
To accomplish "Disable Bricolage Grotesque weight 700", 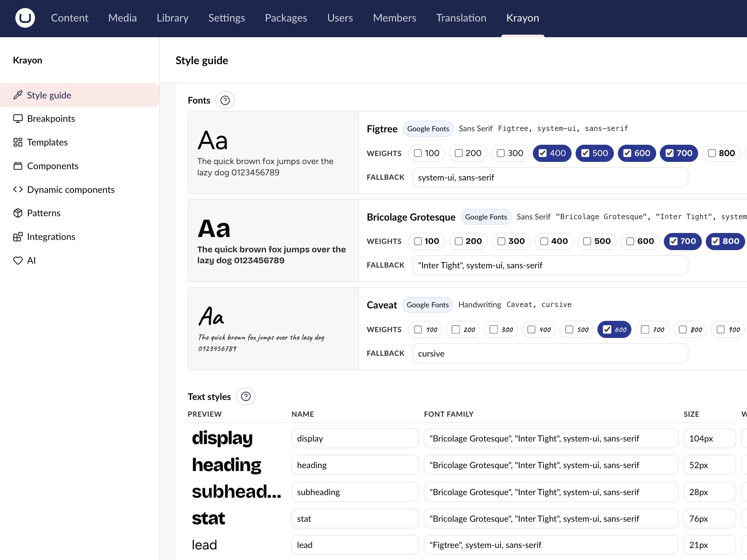I will click(x=683, y=241).
